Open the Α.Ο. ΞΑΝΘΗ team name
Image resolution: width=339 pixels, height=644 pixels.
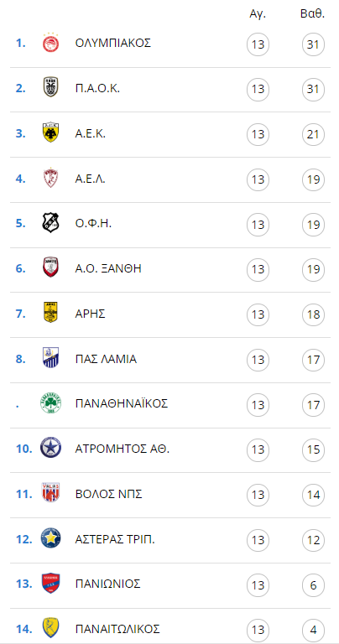[108, 268]
